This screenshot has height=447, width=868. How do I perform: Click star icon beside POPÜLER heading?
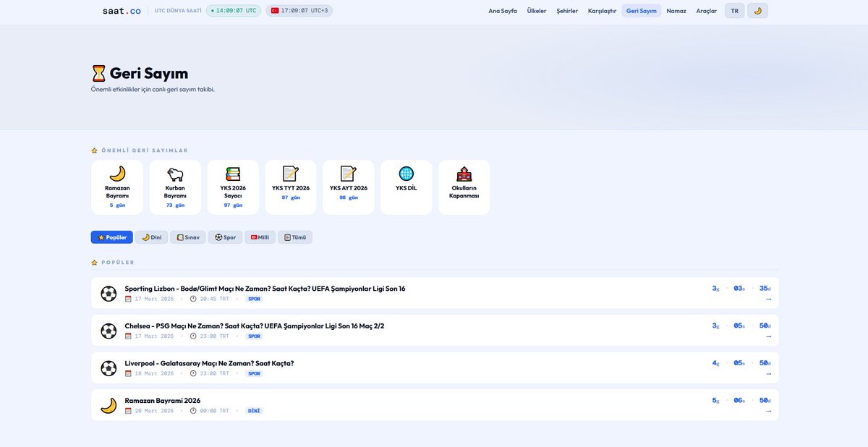[94, 263]
